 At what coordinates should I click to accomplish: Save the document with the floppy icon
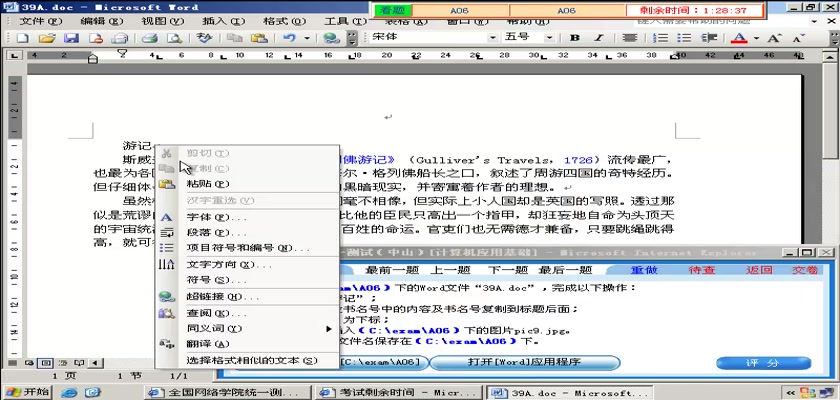click(x=72, y=38)
